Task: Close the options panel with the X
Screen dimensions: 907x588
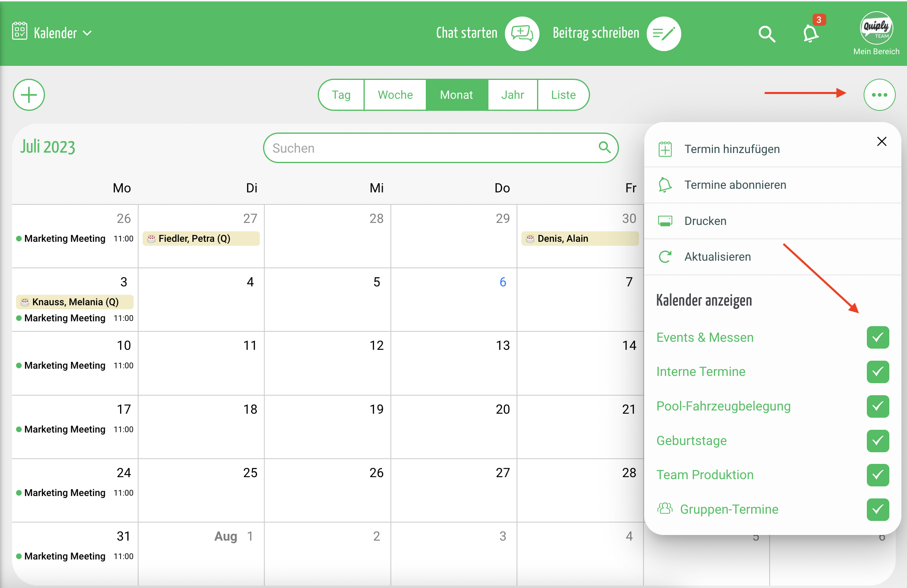Action: [882, 141]
